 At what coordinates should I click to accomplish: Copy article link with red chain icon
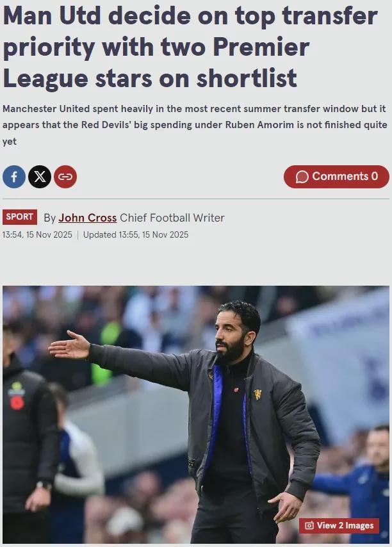coord(65,177)
